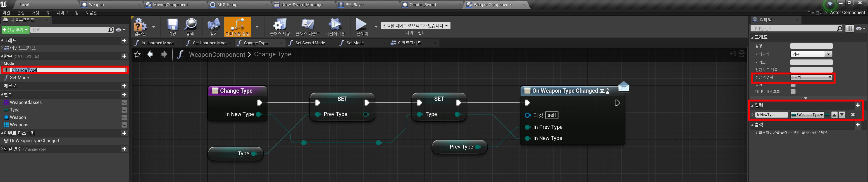Click the property matrix grid icon in Details
The image size is (868, 182).
(x=850, y=28)
